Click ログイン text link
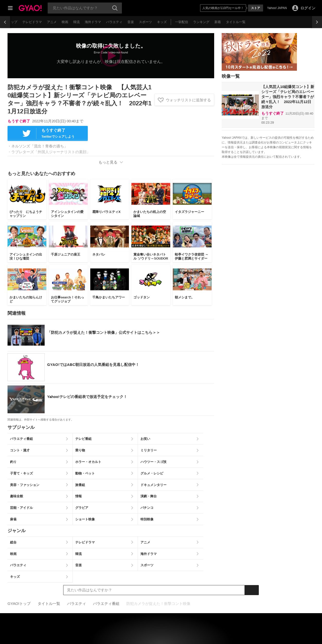The height and width of the screenshot is (644, 322). pyautogui.click(x=308, y=8)
